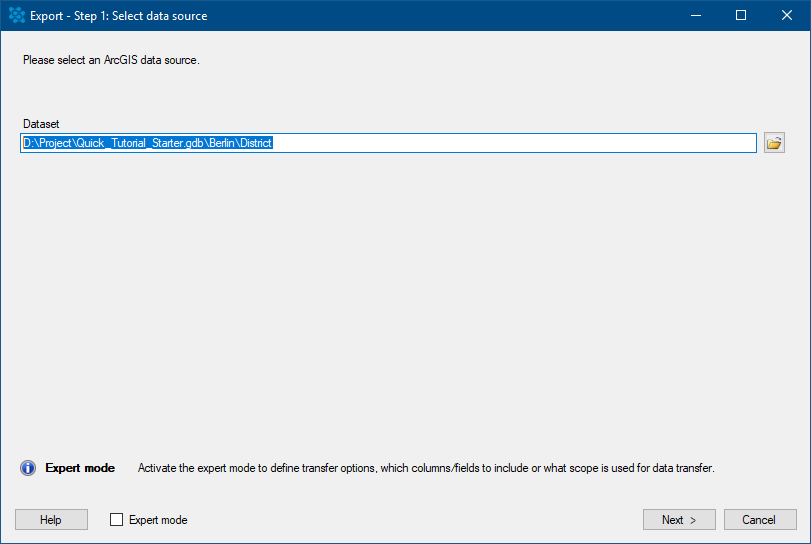Open the folder browse icon beside Dataset
Image resolution: width=811 pixels, height=544 pixels.
tap(774, 143)
